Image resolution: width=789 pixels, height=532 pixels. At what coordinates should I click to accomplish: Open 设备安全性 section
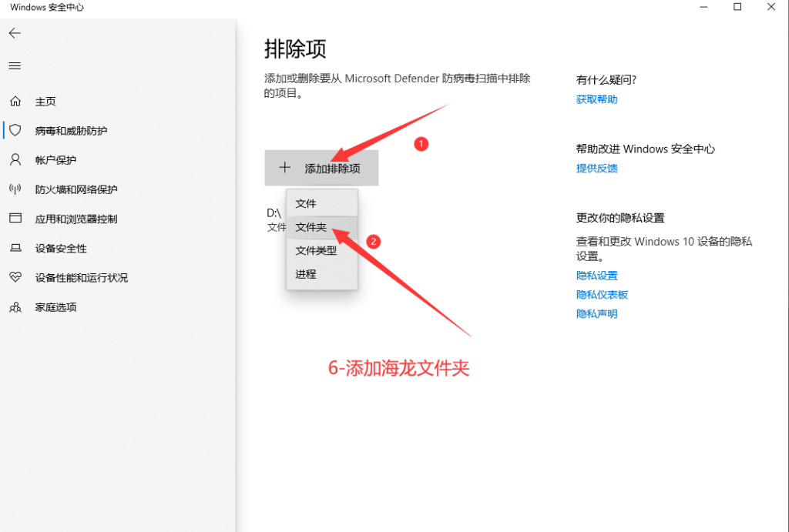pyautogui.click(x=61, y=249)
